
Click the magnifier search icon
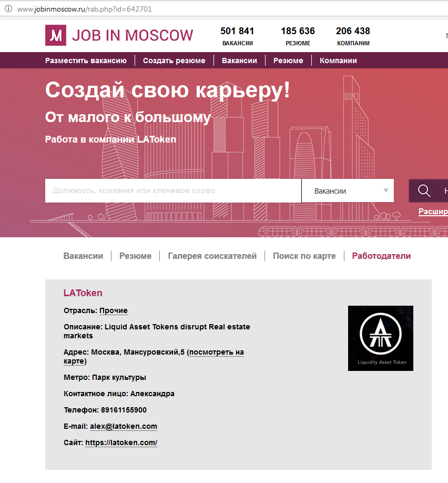424,190
